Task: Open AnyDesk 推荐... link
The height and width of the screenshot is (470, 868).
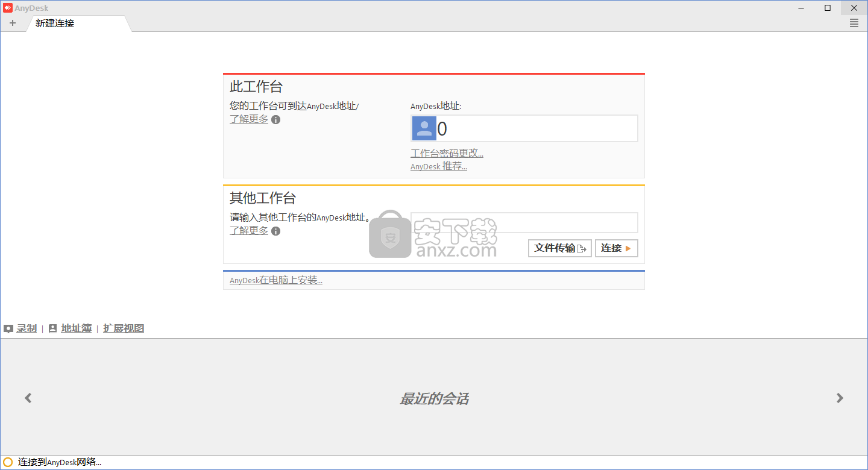Action: click(439, 166)
